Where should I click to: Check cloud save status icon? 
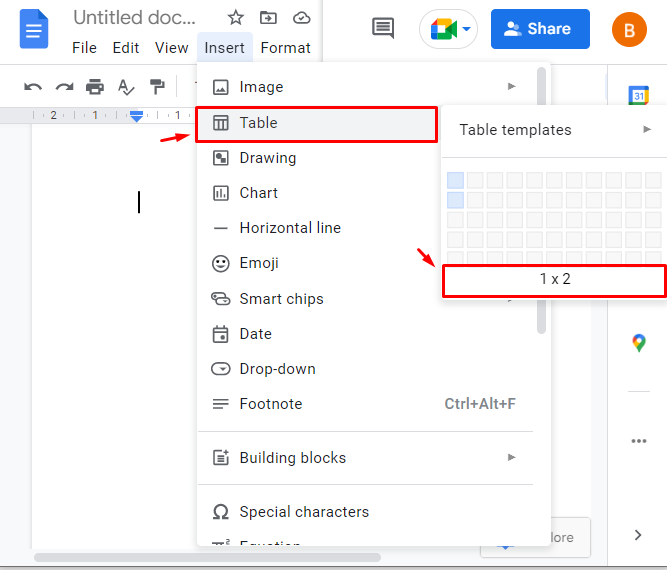coord(302,18)
